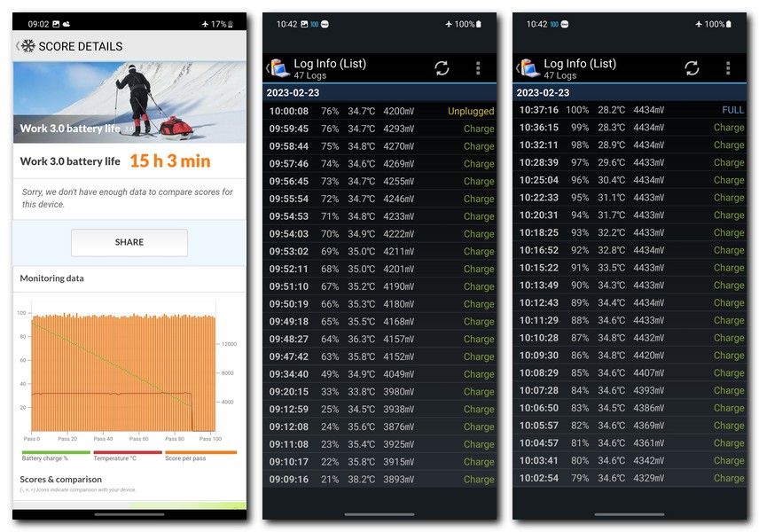759x532 pixels.
Task: Select the 10:37:16 FULL log entry
Action: (x=631, y=110)
